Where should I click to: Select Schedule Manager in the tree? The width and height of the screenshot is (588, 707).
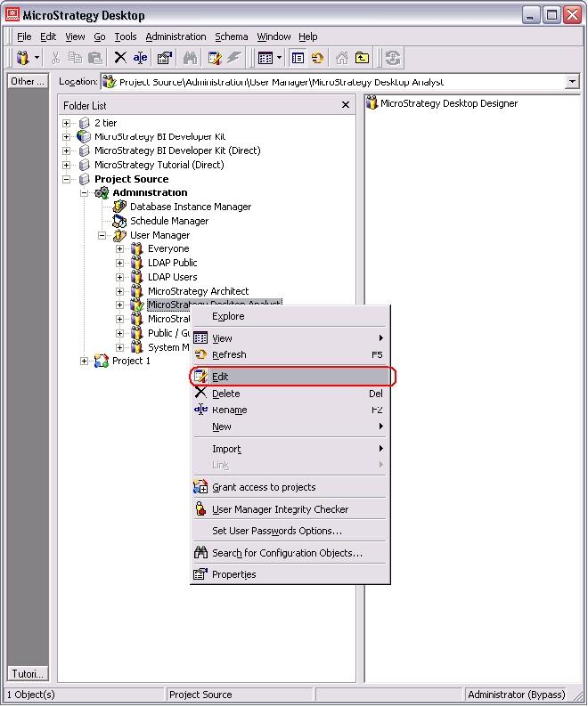pos(168,221)
